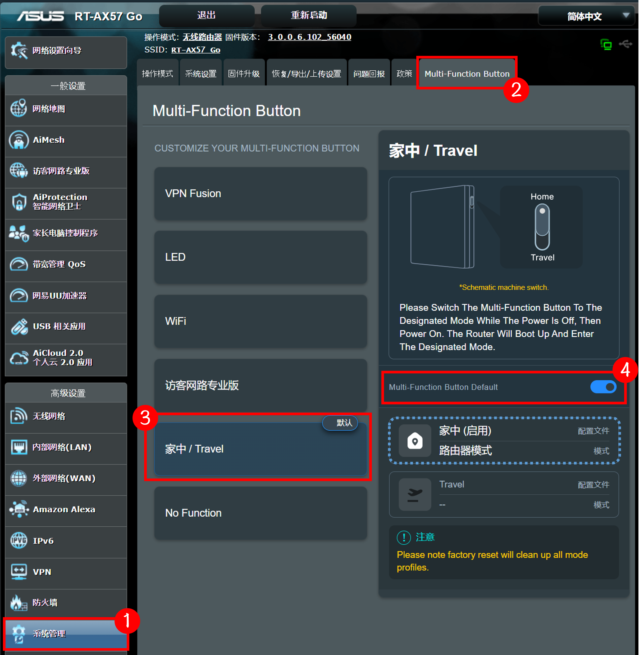Click the USB status icon in header
The image size is (644, 655).
[x=625, y=44]
